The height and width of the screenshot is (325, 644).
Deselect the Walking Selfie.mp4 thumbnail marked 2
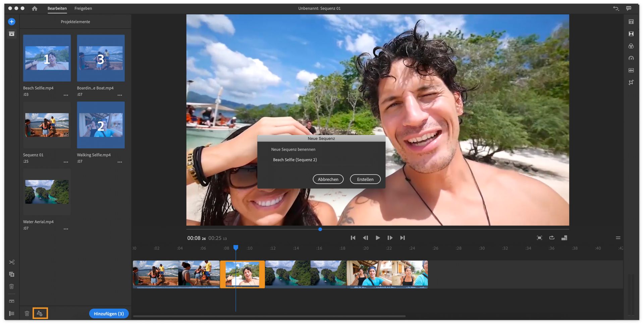click(101, 125)
